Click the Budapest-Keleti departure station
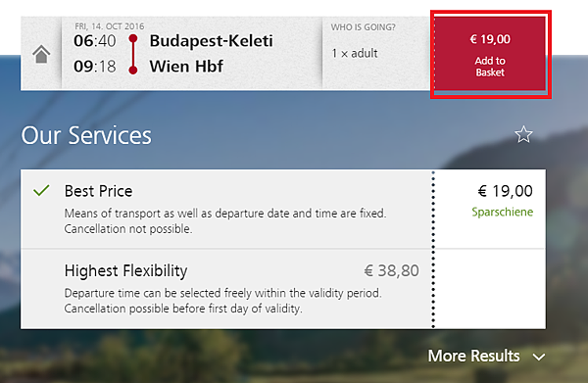This screenshot has height=383, width=588. pyautogui.click(x=211, y=41)
